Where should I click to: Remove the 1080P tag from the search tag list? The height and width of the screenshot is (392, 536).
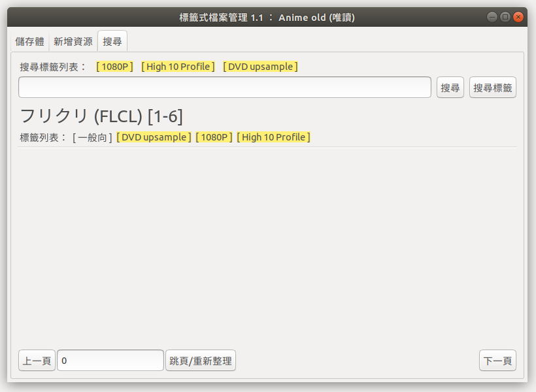click(114, 67)
